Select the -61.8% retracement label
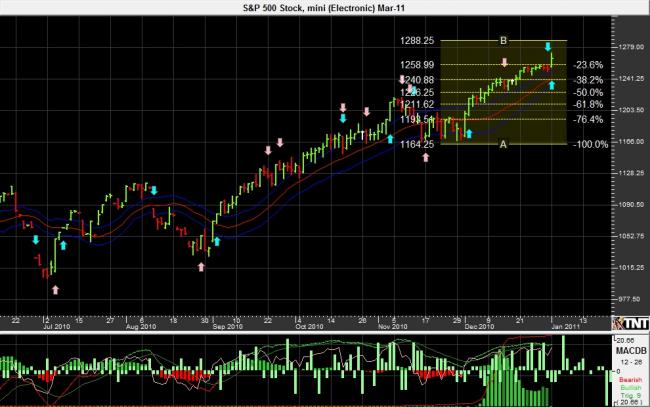650x407 pixels. (x=588, y=104)
